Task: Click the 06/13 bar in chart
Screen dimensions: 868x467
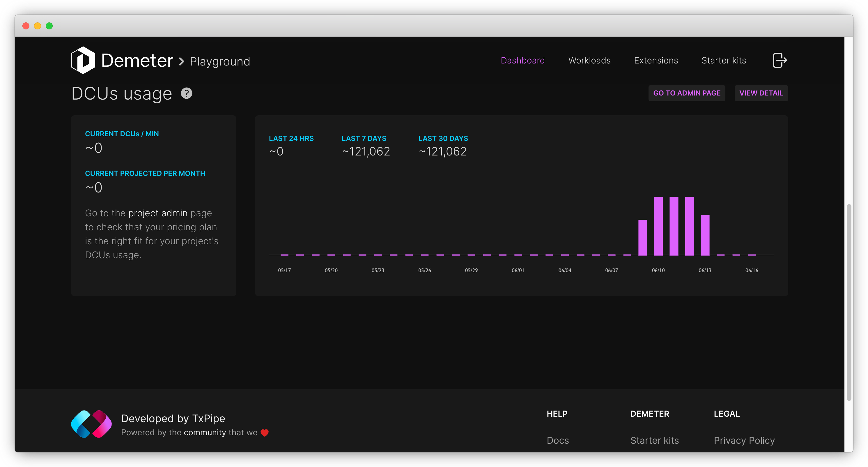Action: 705,235
